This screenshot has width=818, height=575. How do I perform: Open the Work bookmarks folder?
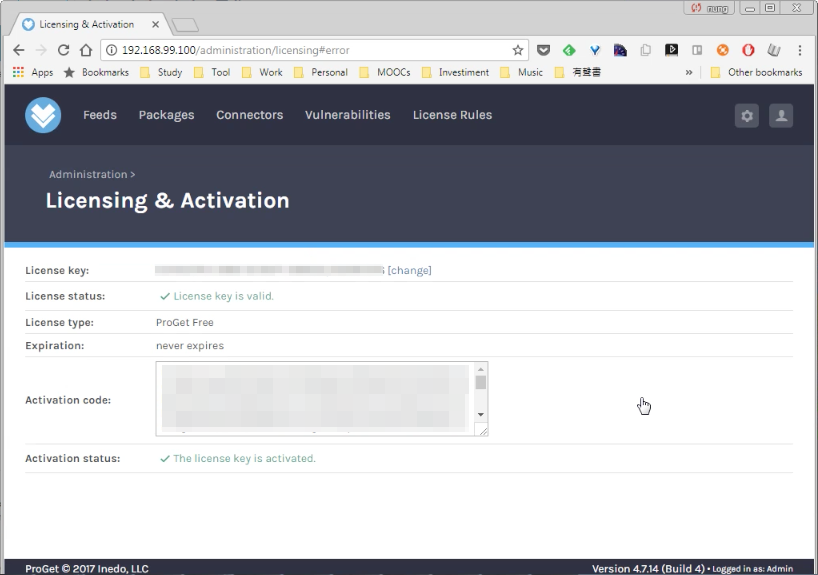click(x=262, y=72)
